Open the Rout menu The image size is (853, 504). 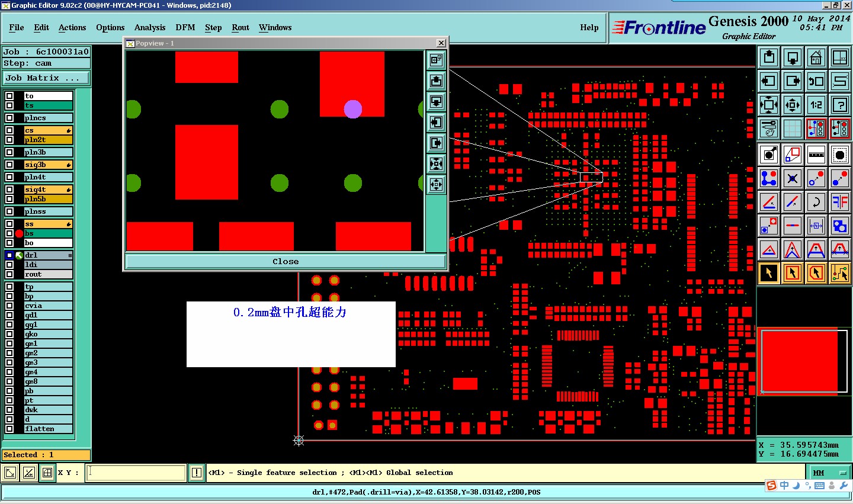pos(240,27)
